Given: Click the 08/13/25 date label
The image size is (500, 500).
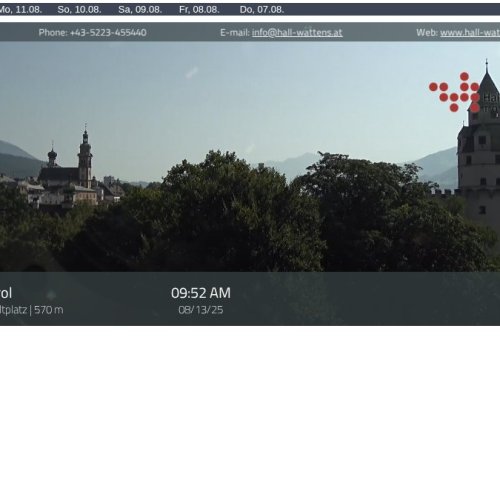Looking at the screenshot, I should click(x=201, y=310).
